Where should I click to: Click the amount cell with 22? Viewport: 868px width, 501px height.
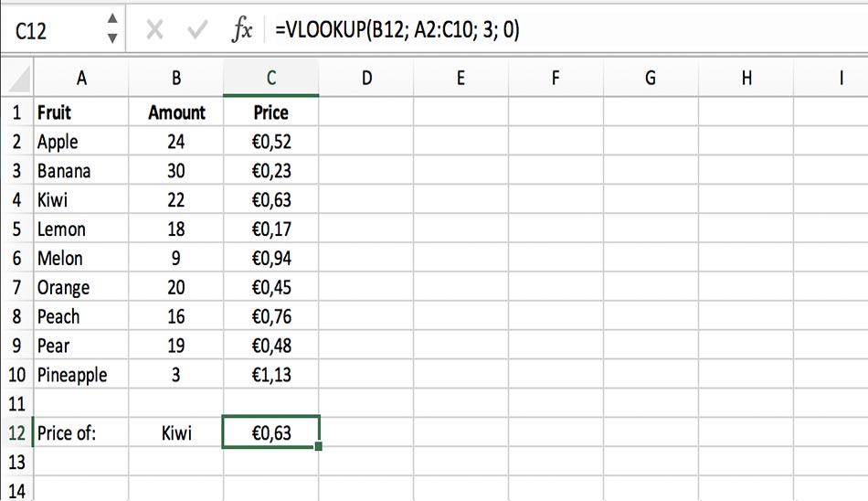[176, 200]
